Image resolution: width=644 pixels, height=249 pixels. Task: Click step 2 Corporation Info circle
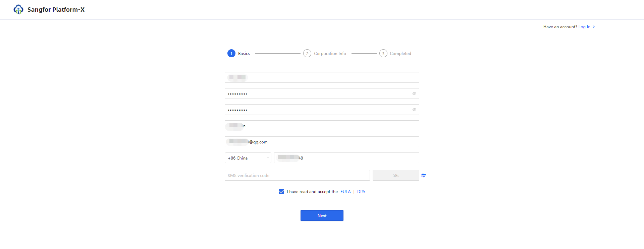307,53
